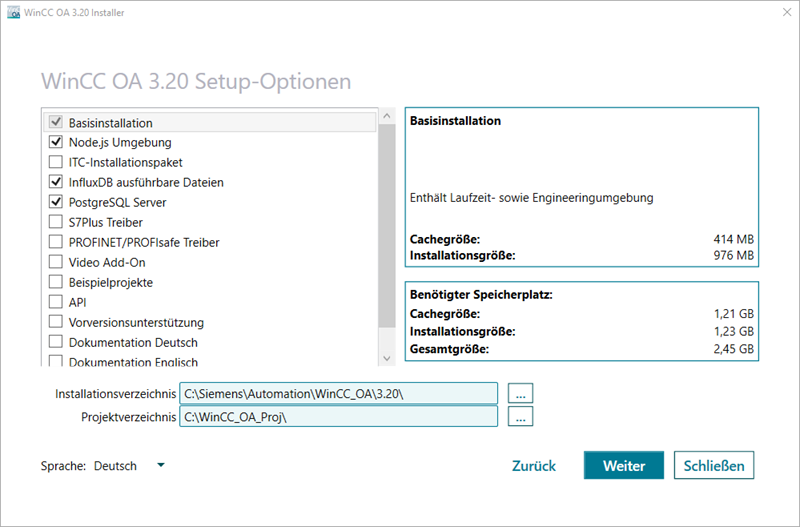The image size is (800, 527).
Task: Uncheck PostgreSQL Server option
Action: pyautogui.click(x=56, y=202)
